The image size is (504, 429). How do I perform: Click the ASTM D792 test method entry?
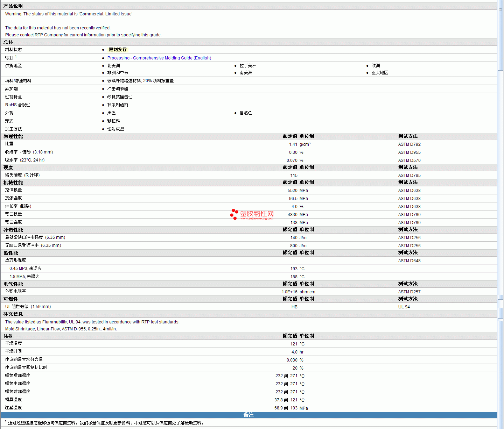click(x=409, y=144)
